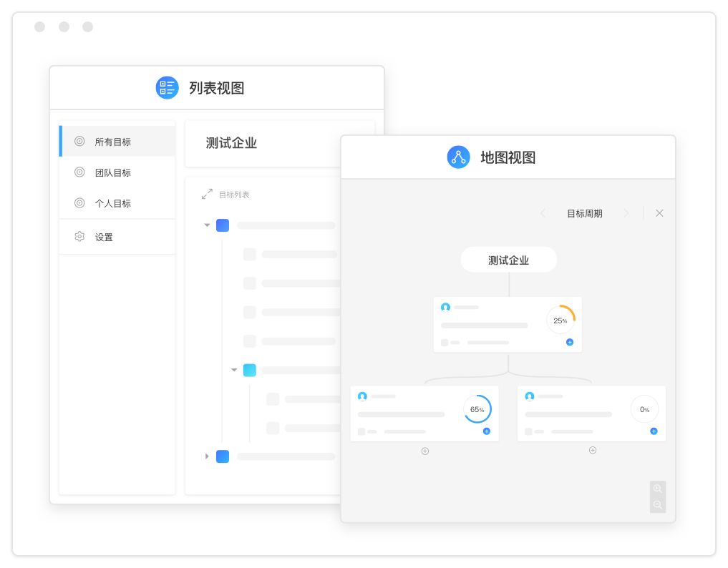Add child node below 65% card
Image resolution: width=728 pixels, height=568 pixels.
click(424, 451)
